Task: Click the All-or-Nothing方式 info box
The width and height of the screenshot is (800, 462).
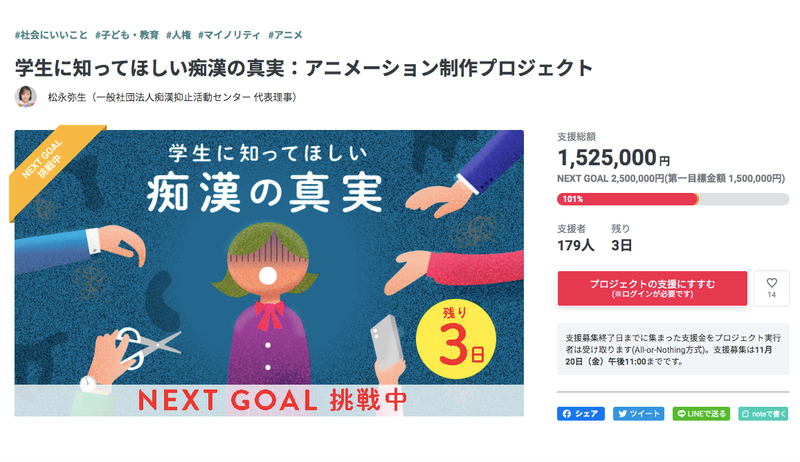Action: coord(673,349)
